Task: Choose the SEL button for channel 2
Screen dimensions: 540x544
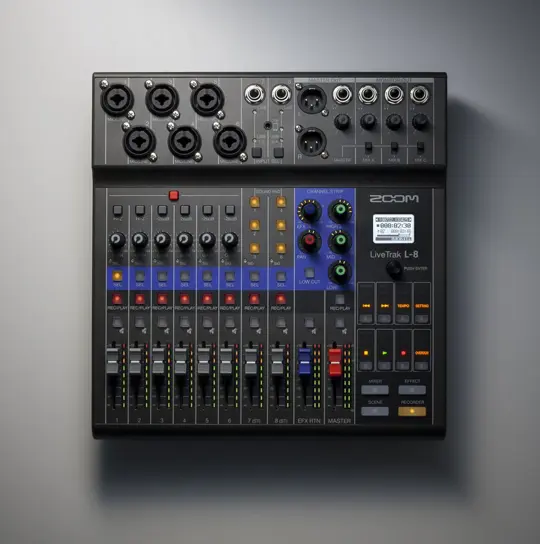Action: pos(140,277)
